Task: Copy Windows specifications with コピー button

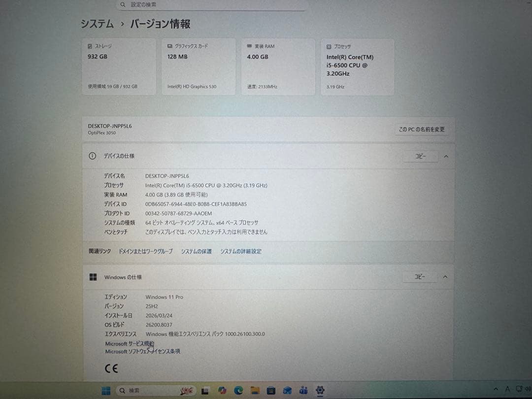Action: coord(420,277)
